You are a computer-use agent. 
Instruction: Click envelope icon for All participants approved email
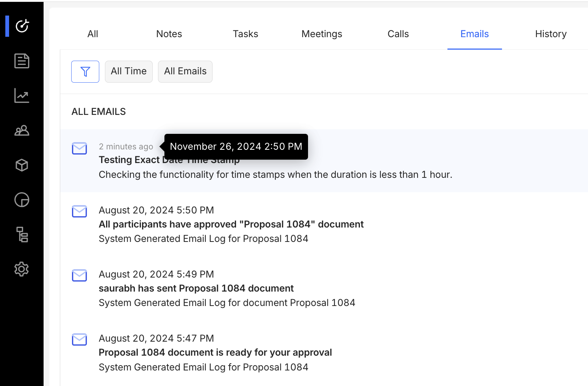tap(80, 212)
